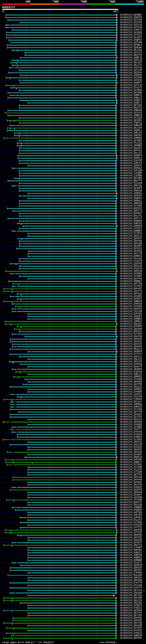Select UniRef100_A9NL12 label

tap(131, 98)
